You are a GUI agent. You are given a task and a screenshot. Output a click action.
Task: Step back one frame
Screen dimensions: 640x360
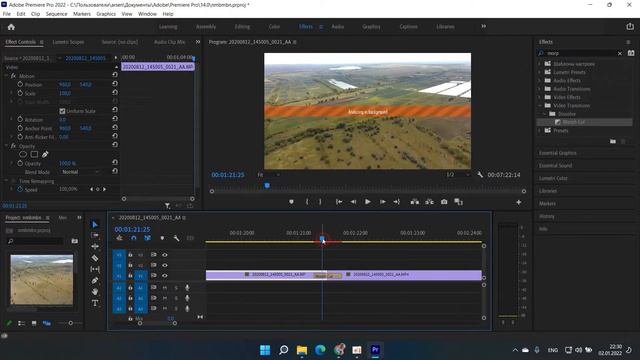pyautogui.click(x=353, y=202)
